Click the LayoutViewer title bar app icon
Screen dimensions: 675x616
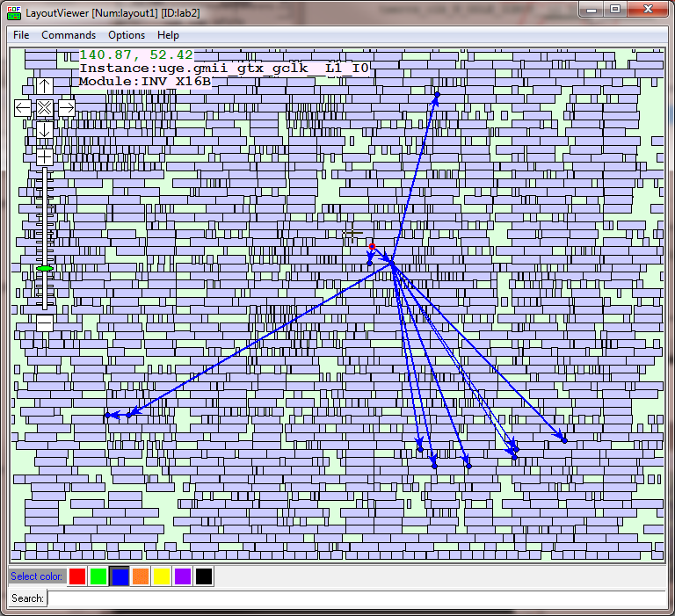pos(13,10)
